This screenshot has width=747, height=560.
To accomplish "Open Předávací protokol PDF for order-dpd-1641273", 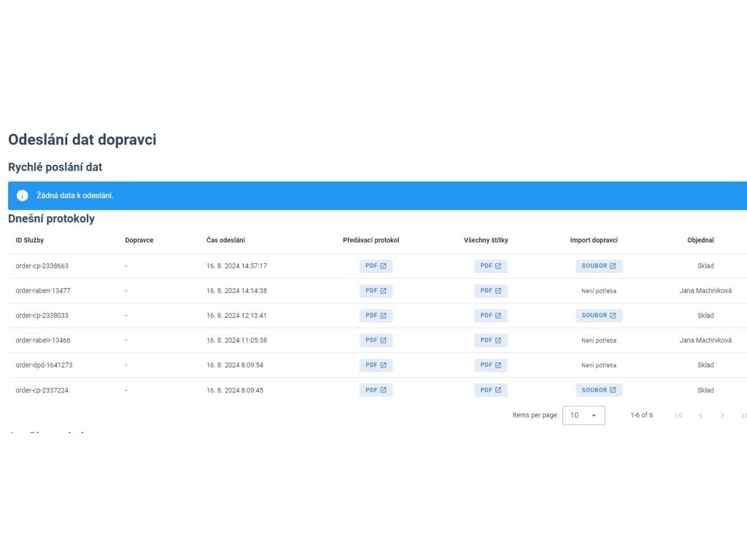I will click(x=376, y=365).
